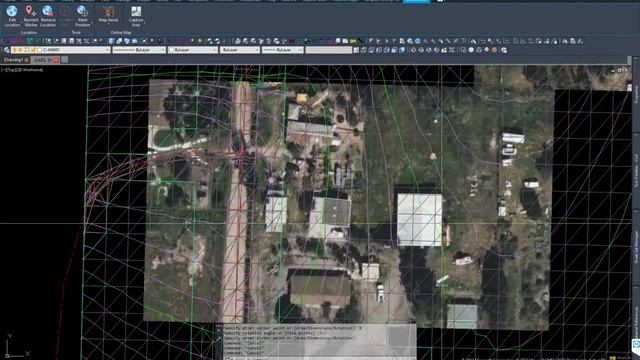640x360 pixels.
Task: Toggle C-ANNO layer lock icon
Action: pyautogui.click(x=33, y=50)
